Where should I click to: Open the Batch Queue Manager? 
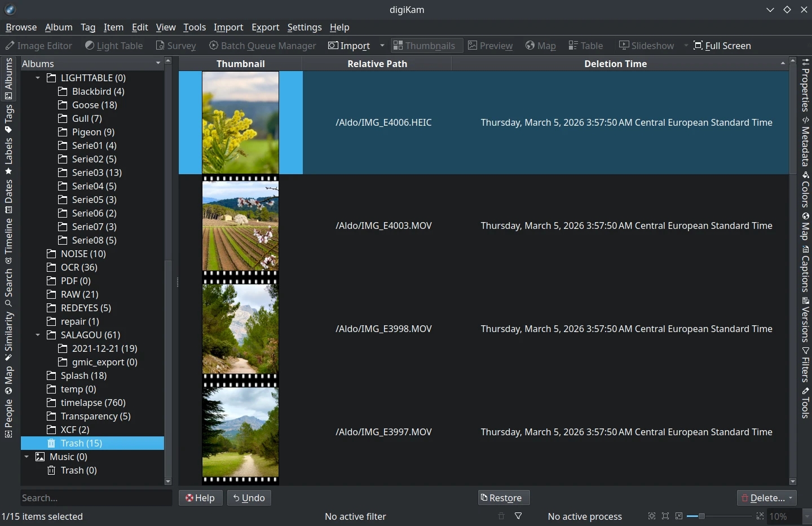click(262, 46)
